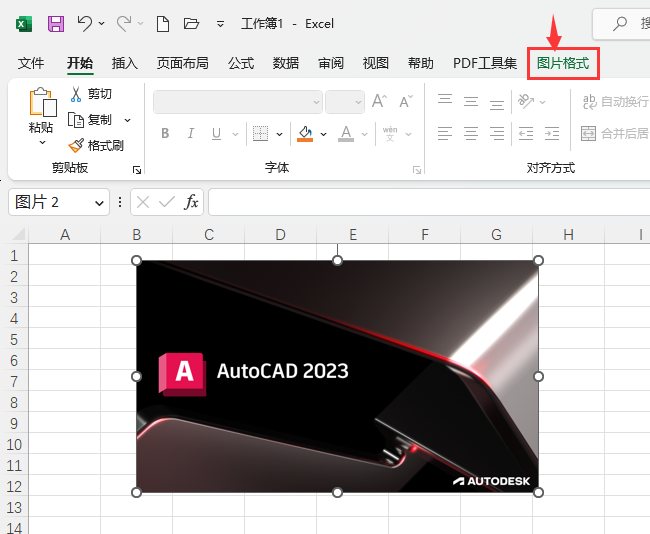Viewport: 650px width, 534px height.
Task: Switch to the 审阅 tab
Action: [x=331, y=63]
